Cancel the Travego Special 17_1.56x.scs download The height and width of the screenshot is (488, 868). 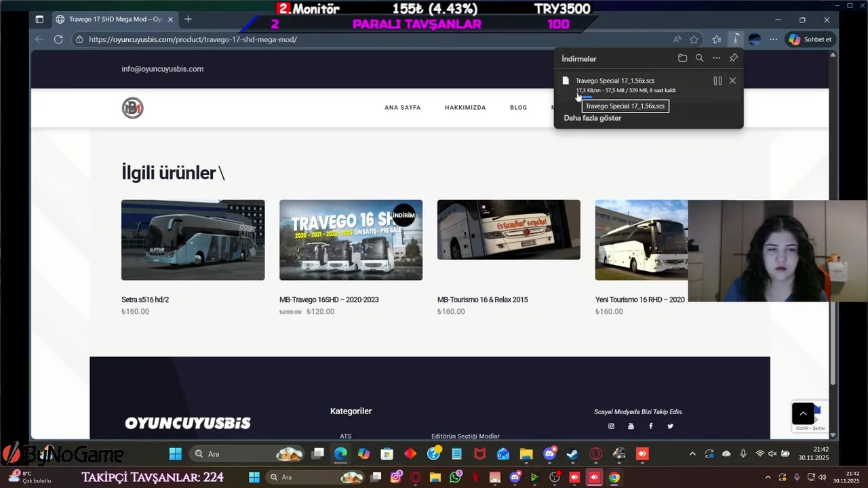732,81
